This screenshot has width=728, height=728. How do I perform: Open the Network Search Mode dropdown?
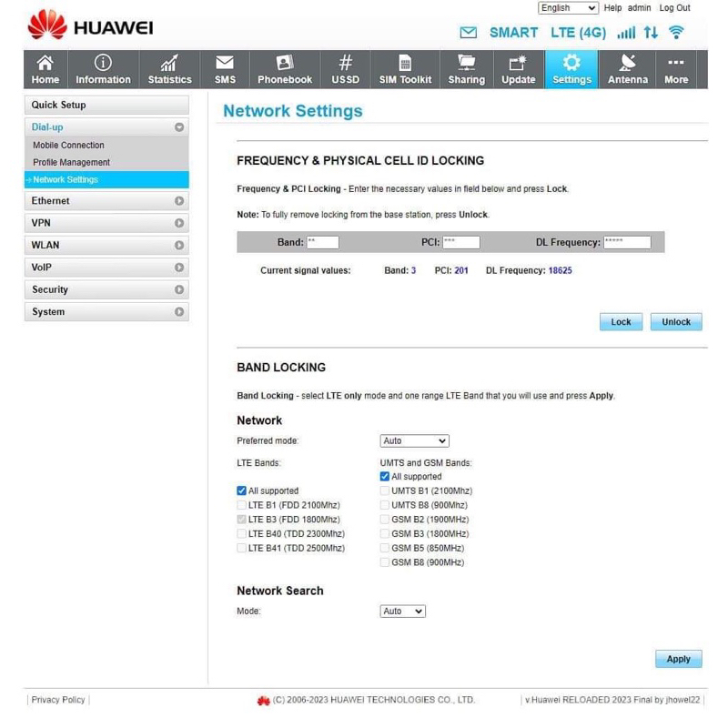click(x=402, y=612)
